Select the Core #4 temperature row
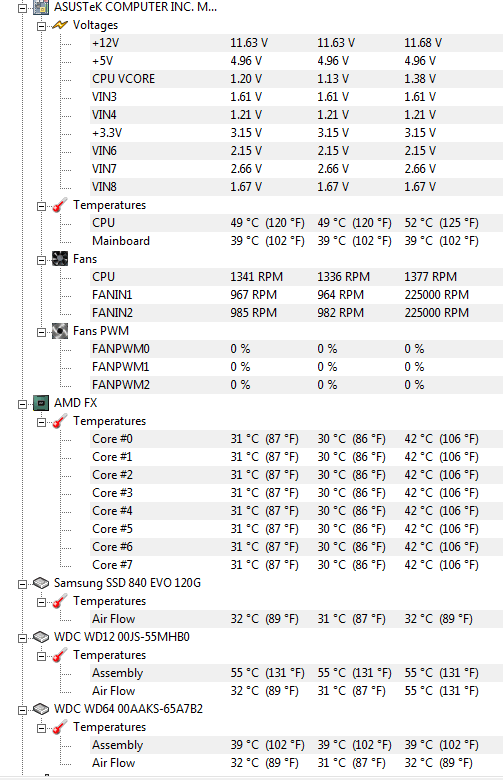Viewport: 503px width, 780px height. tap(297, 510)
